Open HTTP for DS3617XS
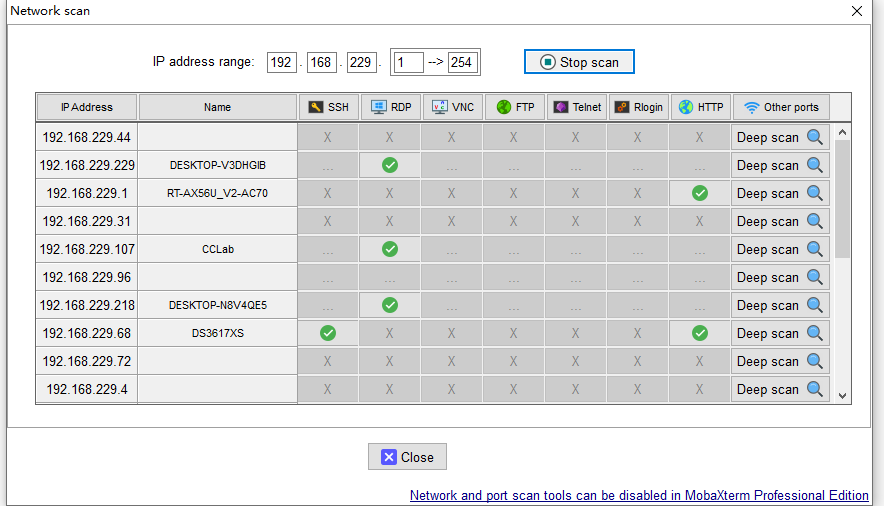 click(700, 333)
